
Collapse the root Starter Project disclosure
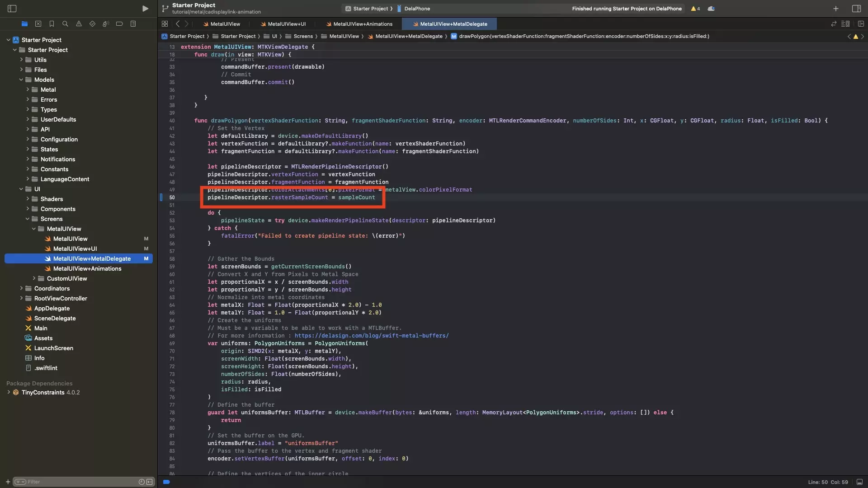[8, 40]
